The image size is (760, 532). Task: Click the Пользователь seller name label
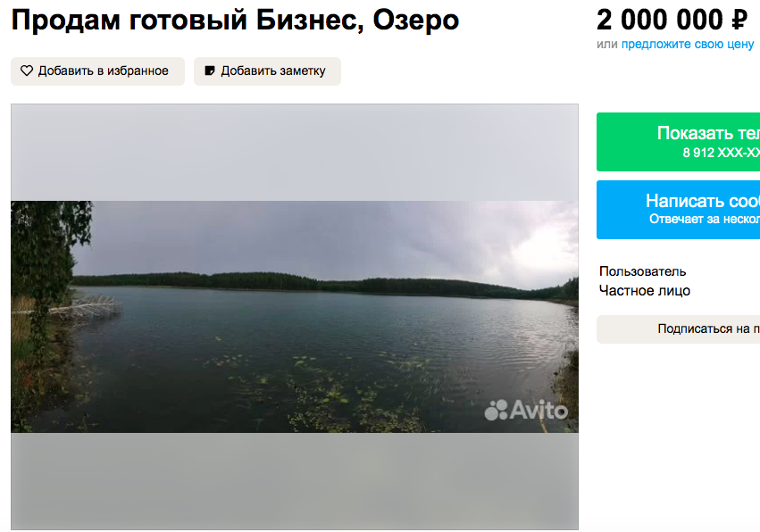[x=642, y=271]
